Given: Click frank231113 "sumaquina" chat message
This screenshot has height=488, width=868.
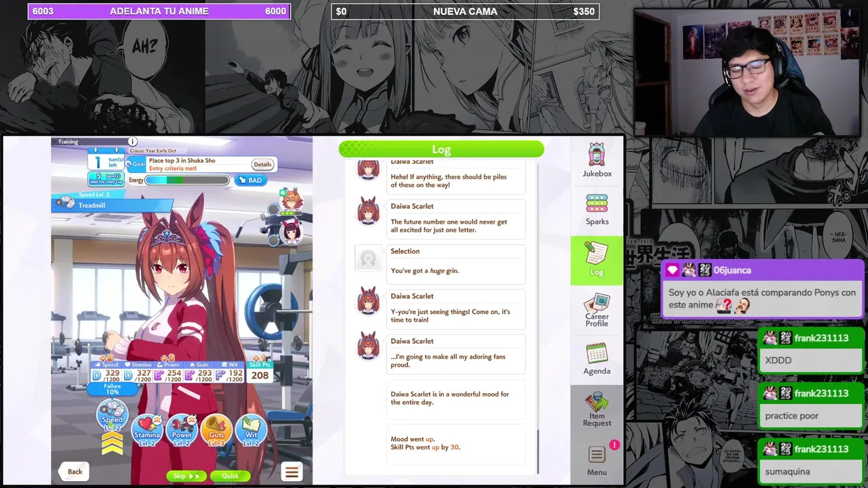Looking at the screenshot, I should 810,462.
